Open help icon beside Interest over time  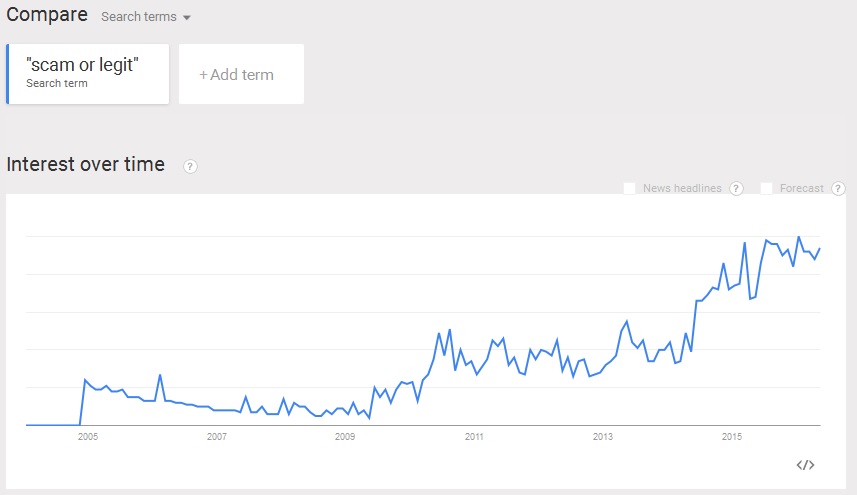pos(190,166)
